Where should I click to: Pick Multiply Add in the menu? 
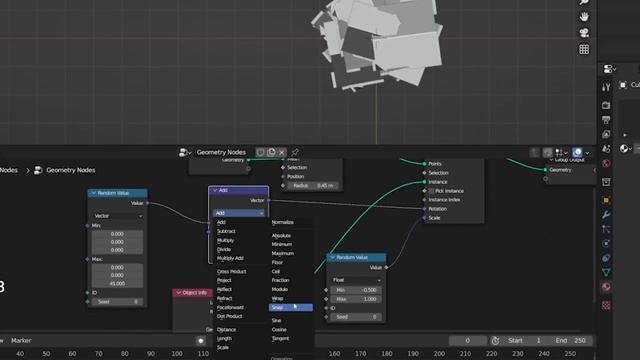[230, 258]
